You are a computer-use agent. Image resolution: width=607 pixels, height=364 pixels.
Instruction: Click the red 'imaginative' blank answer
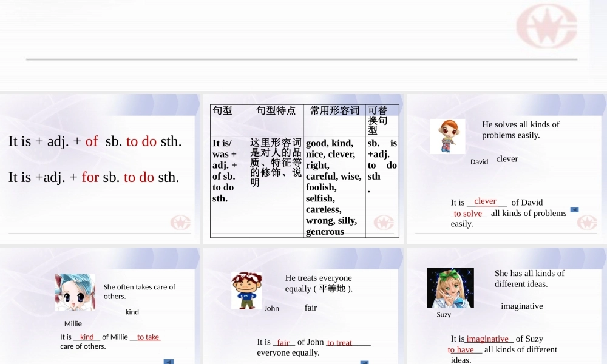tap(487, 339)
